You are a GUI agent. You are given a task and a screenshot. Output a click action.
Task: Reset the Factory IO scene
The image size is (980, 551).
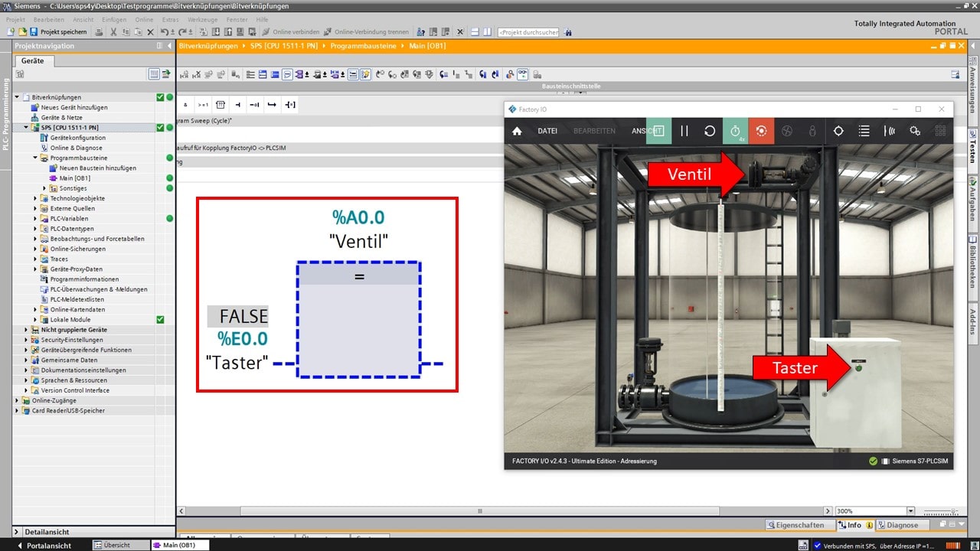coord(710,131)
